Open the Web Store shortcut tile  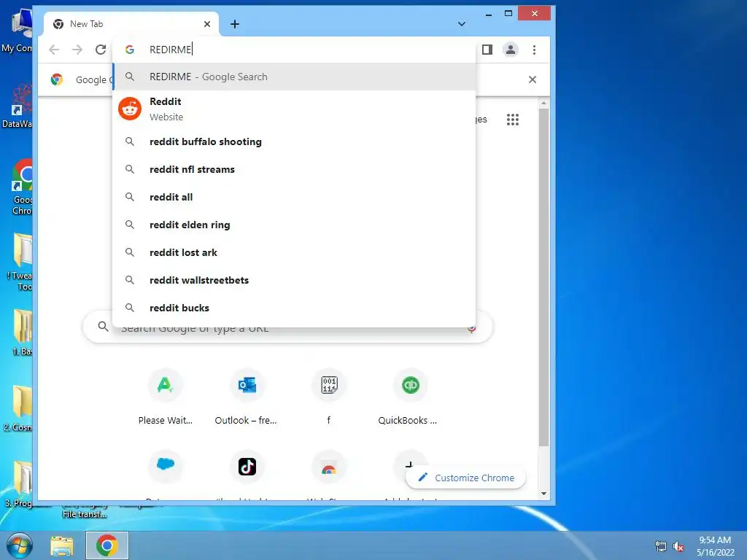point(329,467)
